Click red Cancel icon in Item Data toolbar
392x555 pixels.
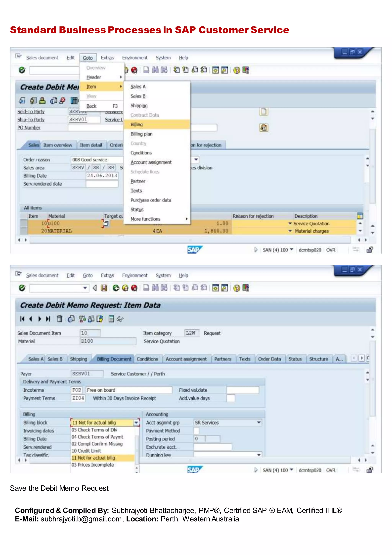pos(134,288)
